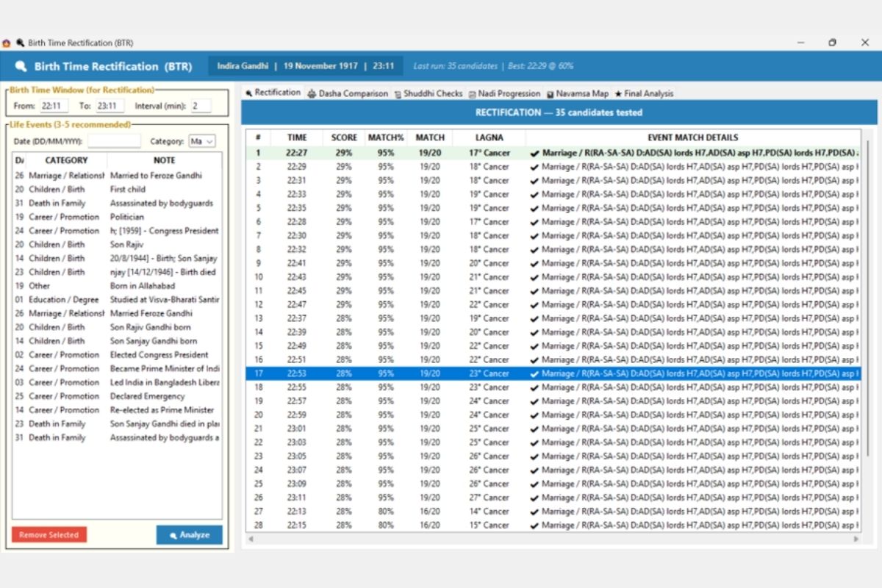Click the From time field showing 22:11
This screenshot has height=588, width=882.
click(x=54, y=106)
